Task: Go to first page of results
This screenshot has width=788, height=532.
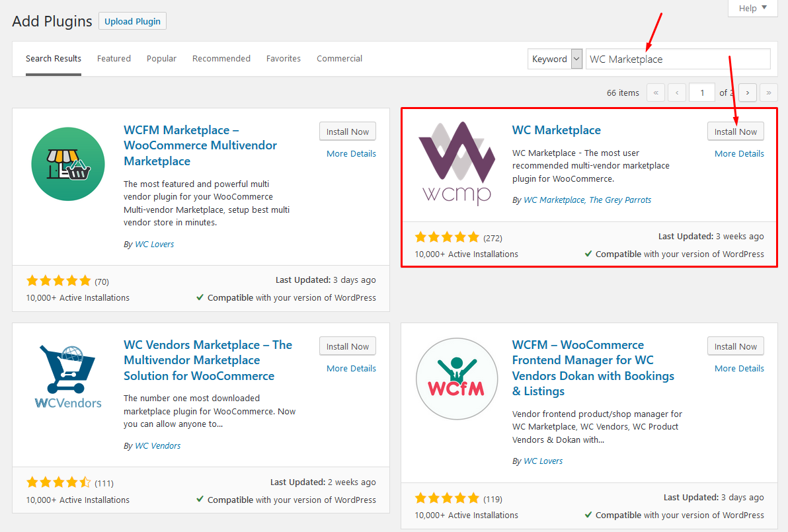Action: pyautogui.click(x=656, y=93)
